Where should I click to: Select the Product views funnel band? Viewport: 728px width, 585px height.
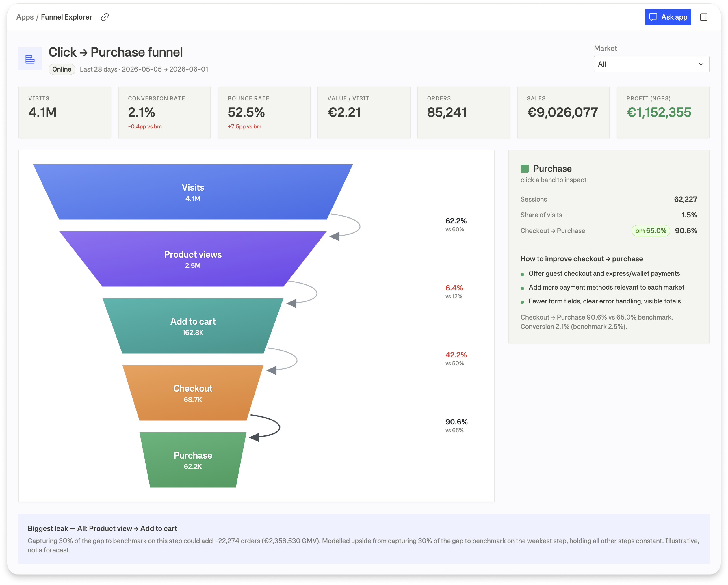click(193, 259)
